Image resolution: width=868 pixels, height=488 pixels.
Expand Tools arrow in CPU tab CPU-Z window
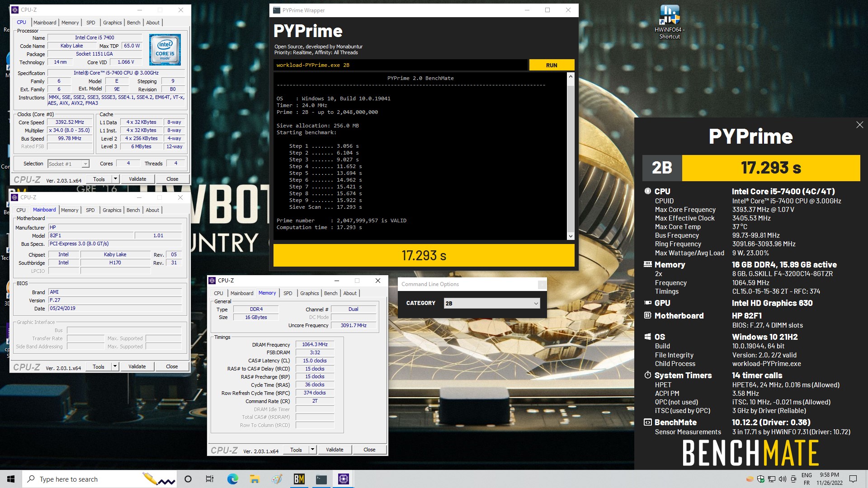115,179
